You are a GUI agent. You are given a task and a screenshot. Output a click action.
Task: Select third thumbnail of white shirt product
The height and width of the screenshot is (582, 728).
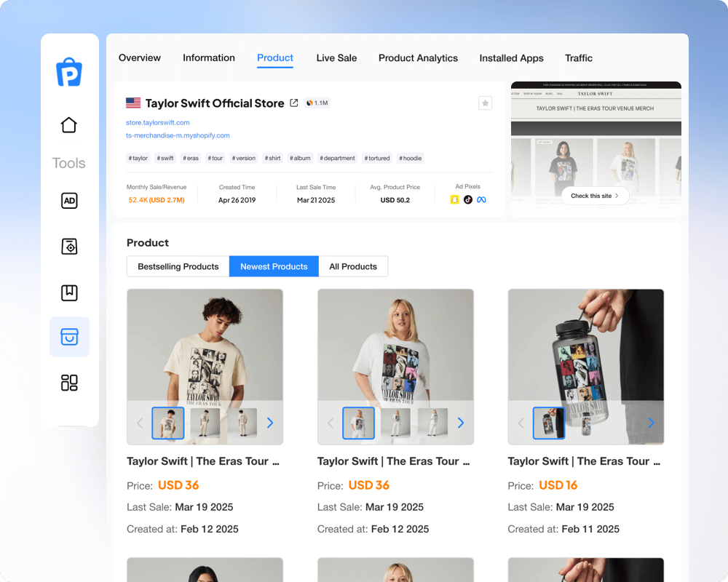click(x=432, y=423)
